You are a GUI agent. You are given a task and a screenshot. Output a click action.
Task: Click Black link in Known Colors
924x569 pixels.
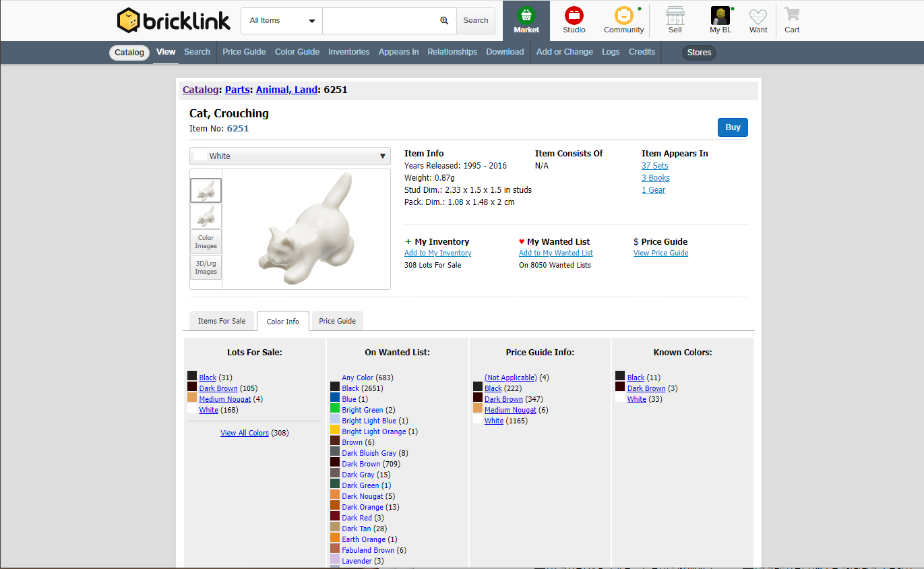[636, 378]
